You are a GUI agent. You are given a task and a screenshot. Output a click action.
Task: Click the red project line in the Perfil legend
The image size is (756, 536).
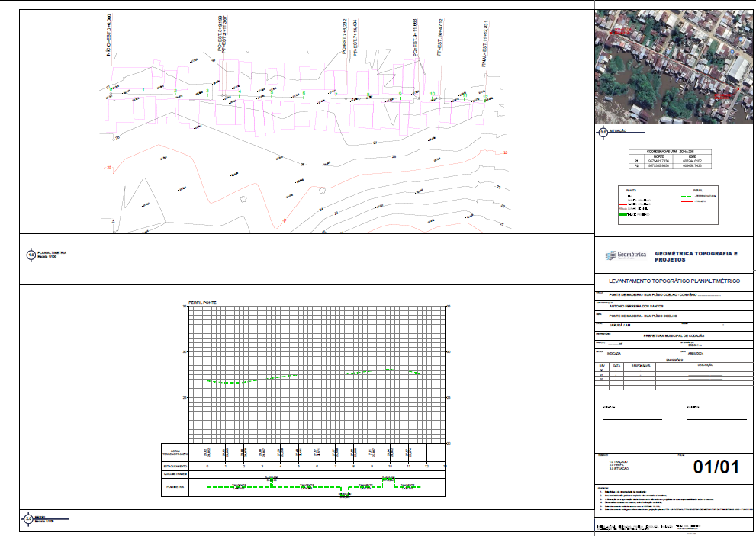click(687, 201)
